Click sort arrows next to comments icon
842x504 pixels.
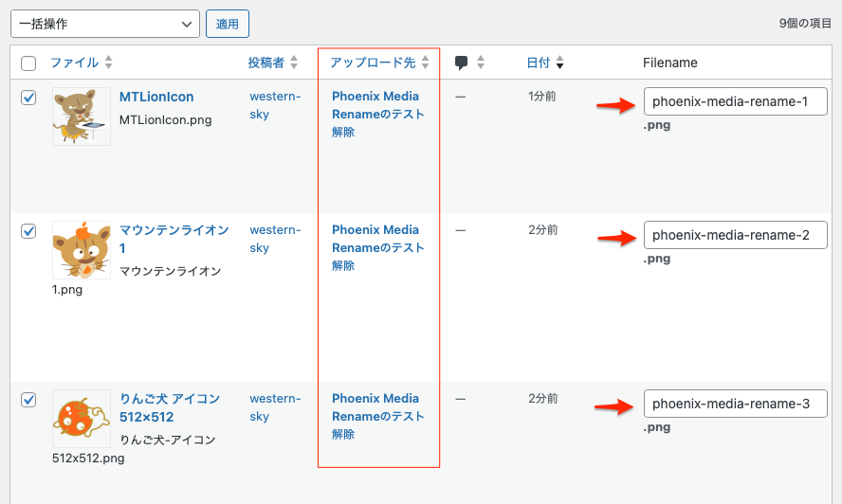click(481, 63)
